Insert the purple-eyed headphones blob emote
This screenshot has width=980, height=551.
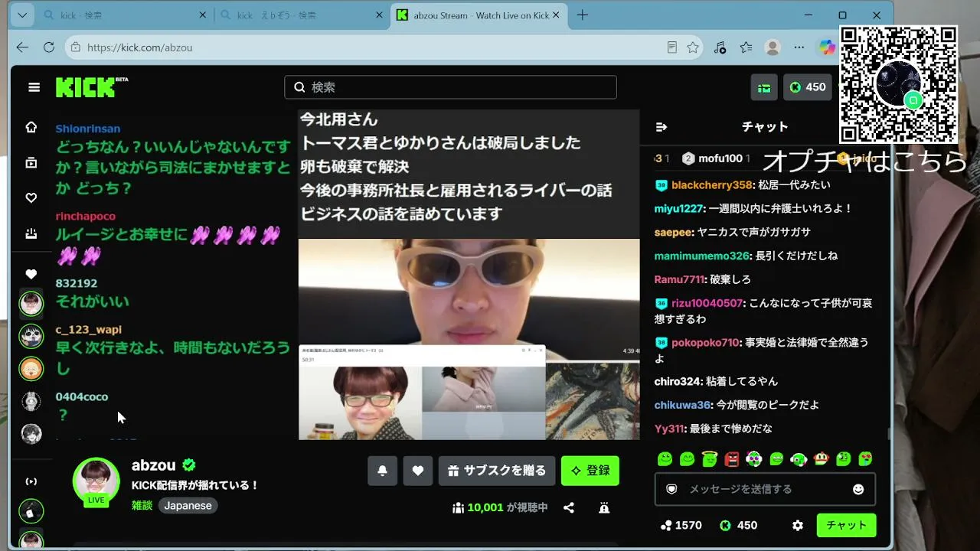point(754,459)
